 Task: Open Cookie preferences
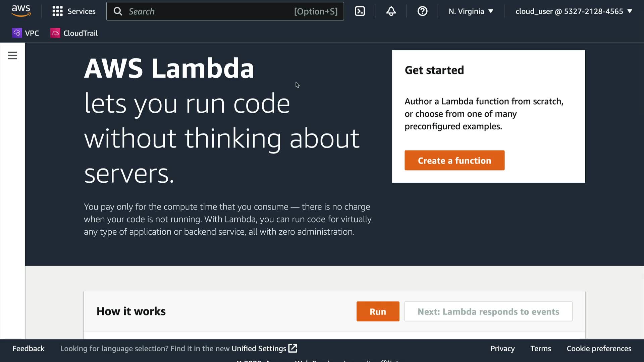(599, 349)
